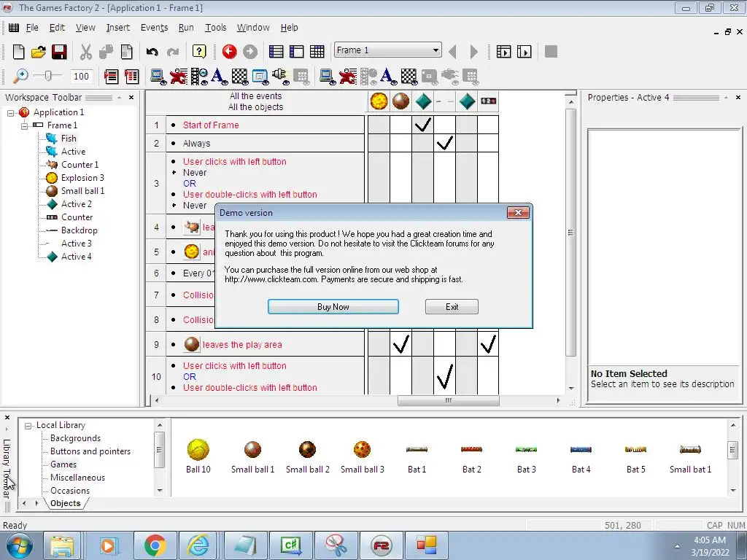Image resolution: width=747 pixels, height=560 pixels.
Task: Click the event editor horizontal scrollbar thumb
Action: click(x=449, y=400)
